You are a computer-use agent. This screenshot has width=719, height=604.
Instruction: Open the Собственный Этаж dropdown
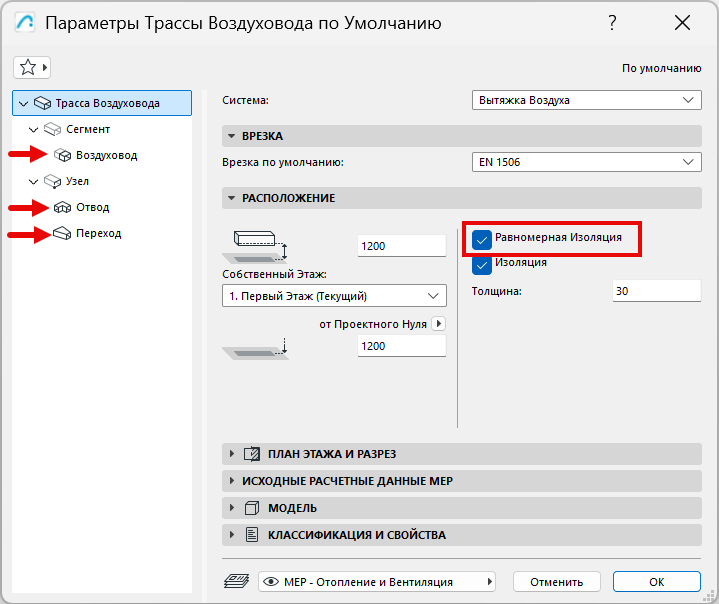click(334, 296)
